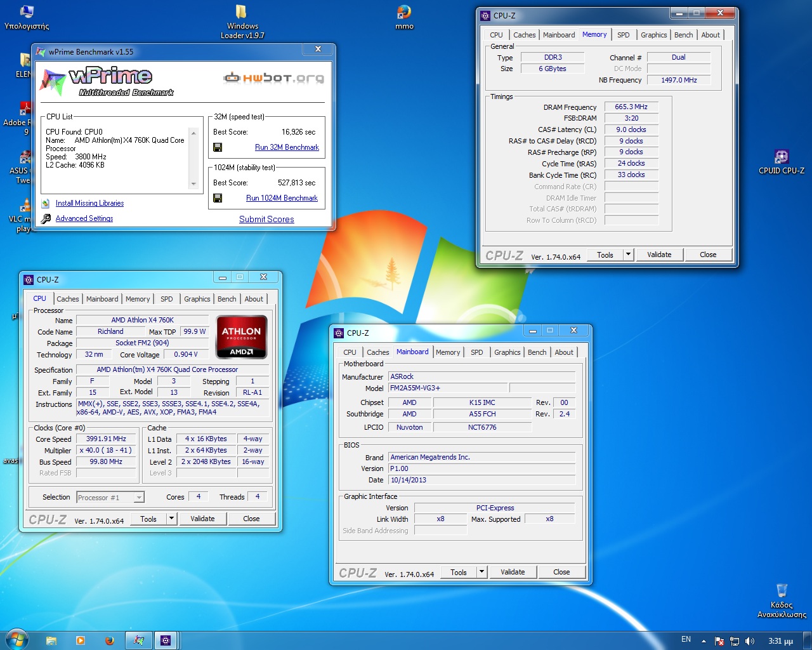Image resolution: width=812 pixels, height=650 pixels.
Task: Open Graphics tab in Memory CPU-Z window
Action: (653, 35)
